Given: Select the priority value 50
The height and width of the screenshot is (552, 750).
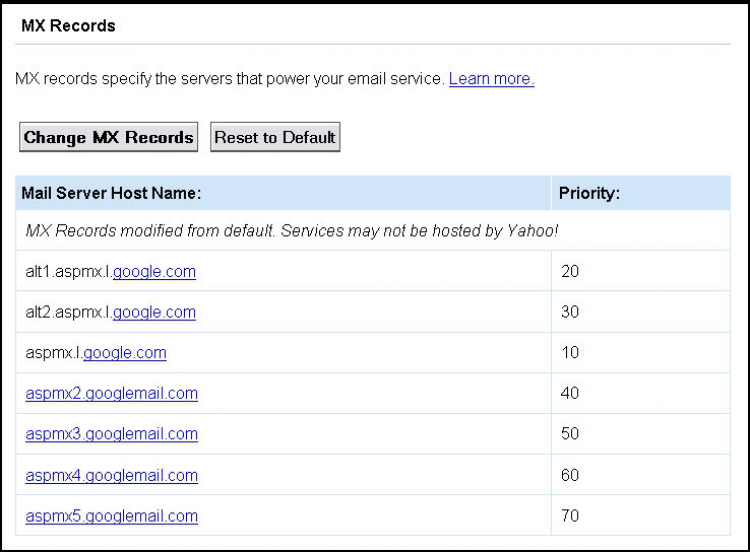Looking at the screenshot, I should (x=570, y=433).
